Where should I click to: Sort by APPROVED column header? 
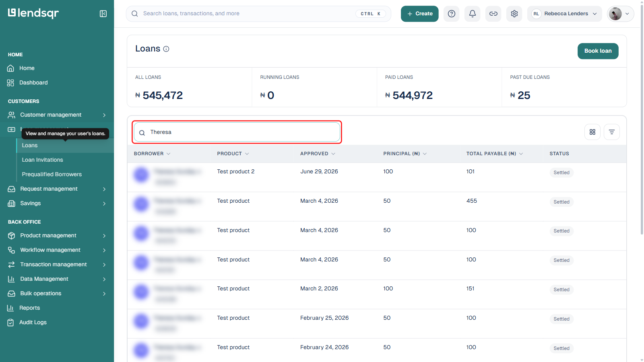click(x=318, y=154)
